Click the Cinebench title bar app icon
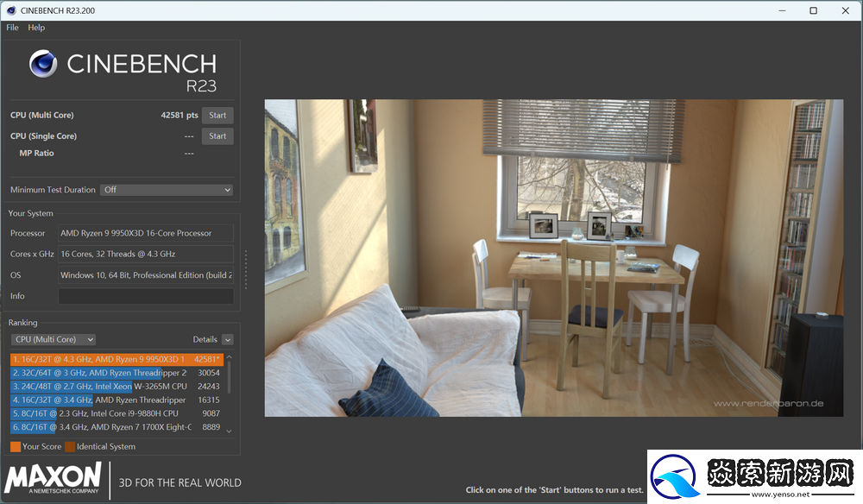 [x=10, y=10]
